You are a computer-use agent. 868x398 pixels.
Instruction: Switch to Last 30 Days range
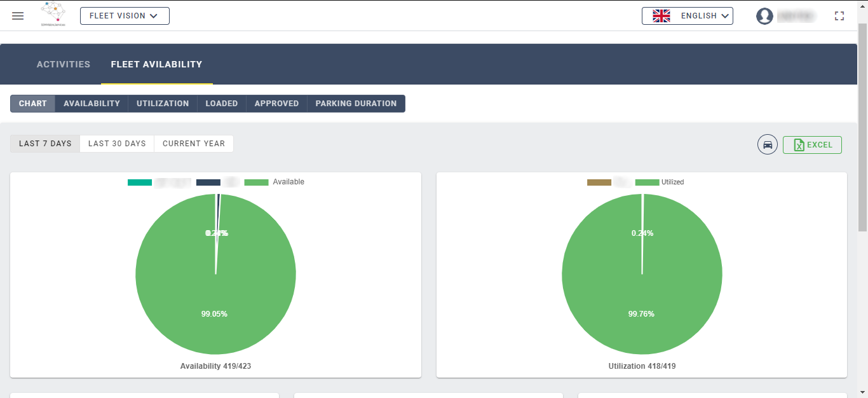click(x=117, y=144)
